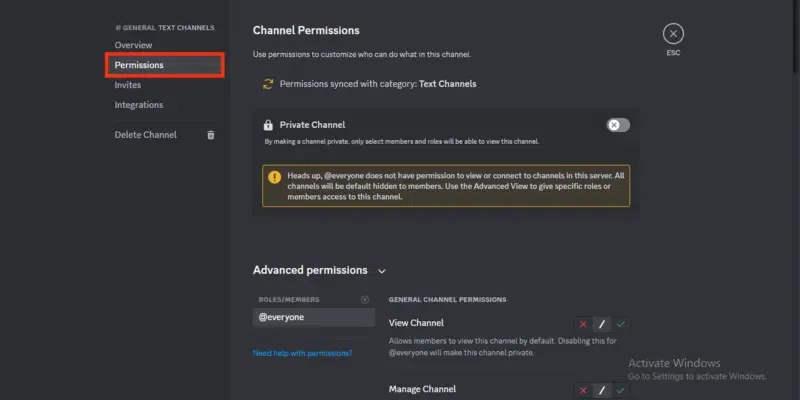The width and height of the screenshot is (800, 400).
Task: Deny View Channel with red X
Action: click(583, 324)
